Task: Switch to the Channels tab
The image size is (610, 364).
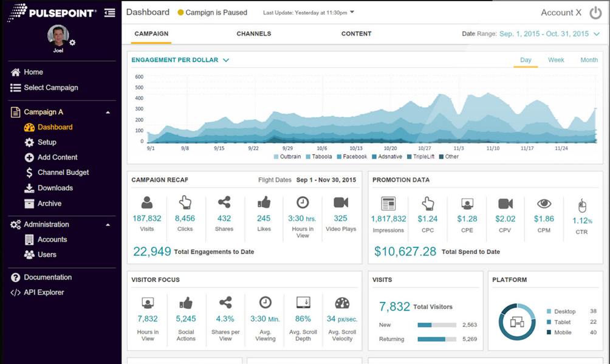Action: [x=253, y=34]
